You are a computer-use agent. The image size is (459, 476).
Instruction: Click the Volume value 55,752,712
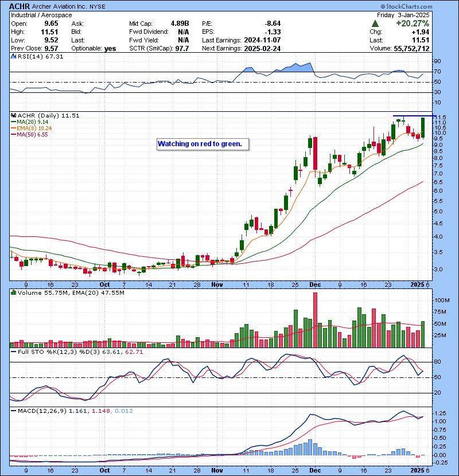pos(411,49)
